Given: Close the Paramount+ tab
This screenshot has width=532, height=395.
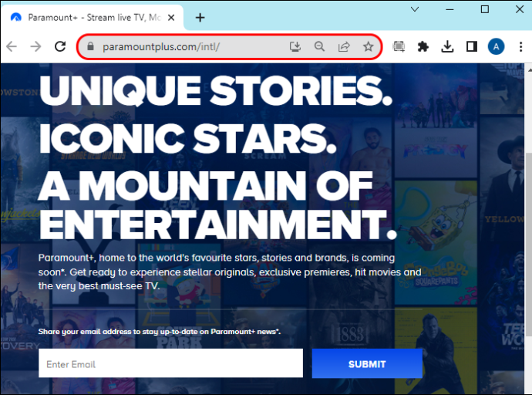Looking at the screenshot, I should (x=171, y=17).
